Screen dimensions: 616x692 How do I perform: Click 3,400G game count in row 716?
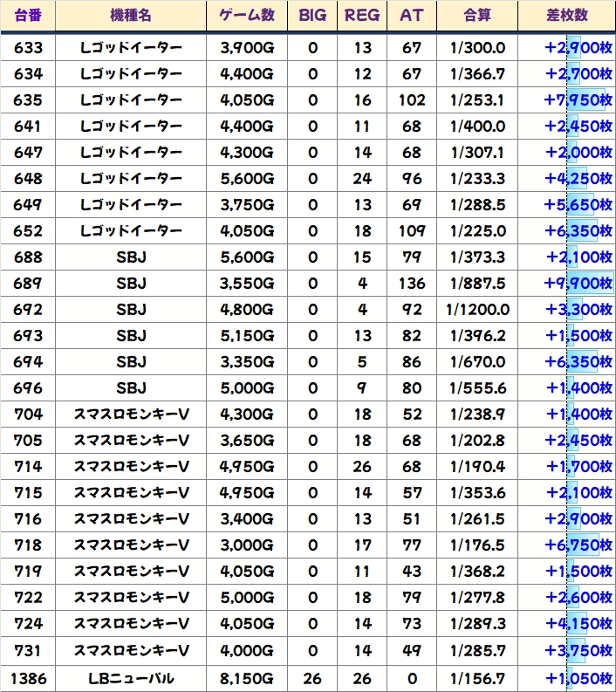(x=247, y=519)
